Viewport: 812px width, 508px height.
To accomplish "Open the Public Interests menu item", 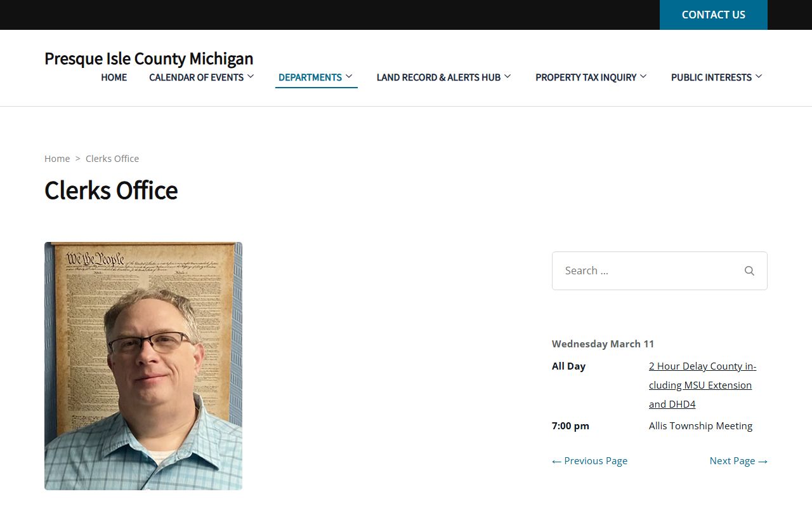I will (x=711, y=77).
